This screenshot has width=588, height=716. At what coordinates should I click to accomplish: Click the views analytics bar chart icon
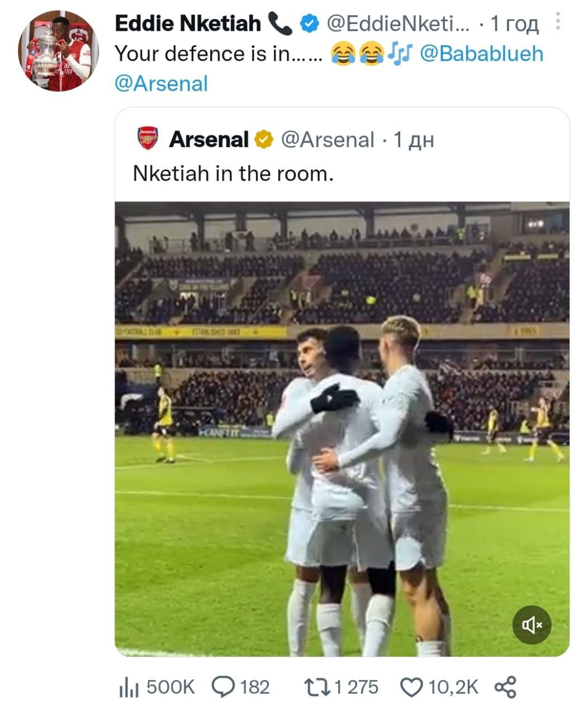(x=129, y=687)
